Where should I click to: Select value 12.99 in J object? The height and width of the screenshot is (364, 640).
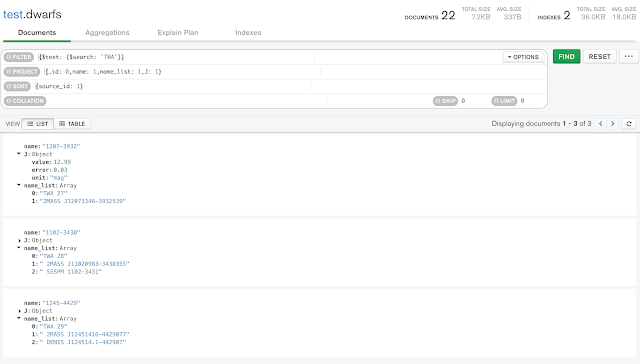tap(62, 162)
